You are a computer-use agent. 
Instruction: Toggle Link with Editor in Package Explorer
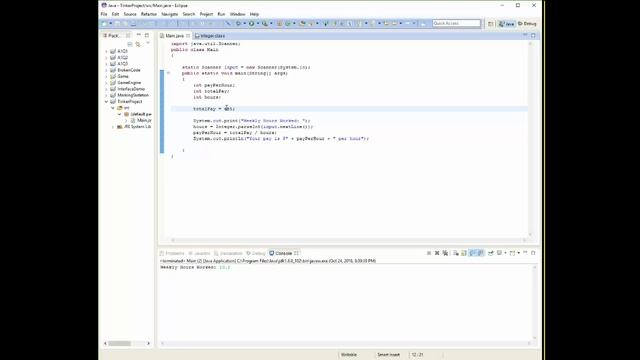coord(138,44)
